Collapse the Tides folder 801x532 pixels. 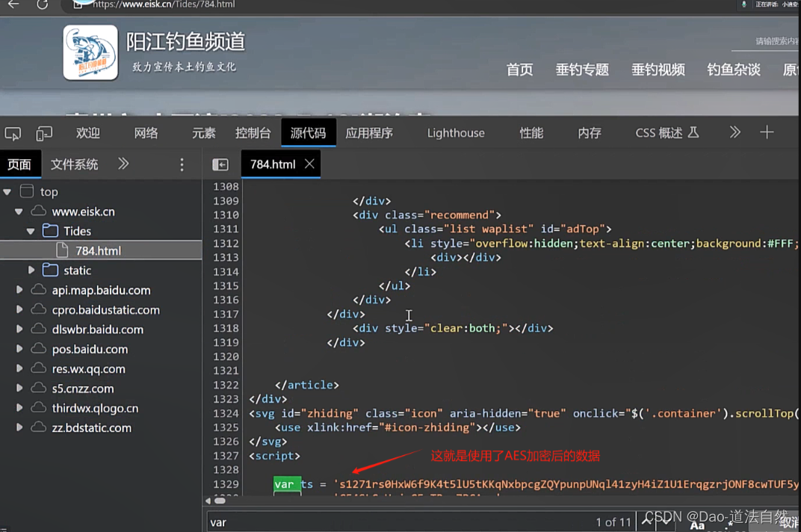(x=30, y=230)
